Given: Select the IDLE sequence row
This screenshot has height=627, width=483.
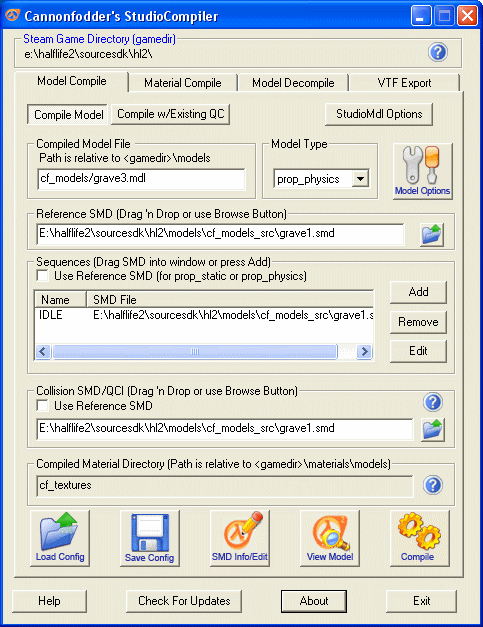Looking at the screenshot, I should [204, 315].
